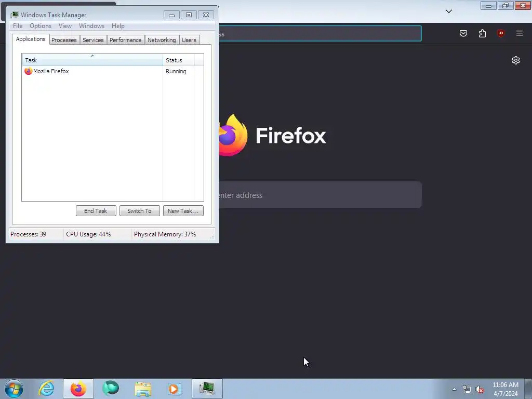532x399 pixels.
Task: Open Task Manager Windows menu
Action: click(91, 26)
